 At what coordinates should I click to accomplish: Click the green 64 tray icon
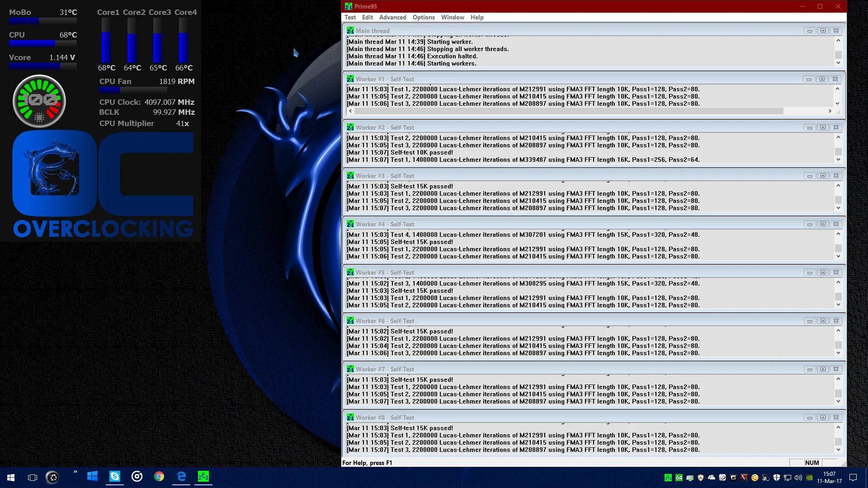[679, 478]
